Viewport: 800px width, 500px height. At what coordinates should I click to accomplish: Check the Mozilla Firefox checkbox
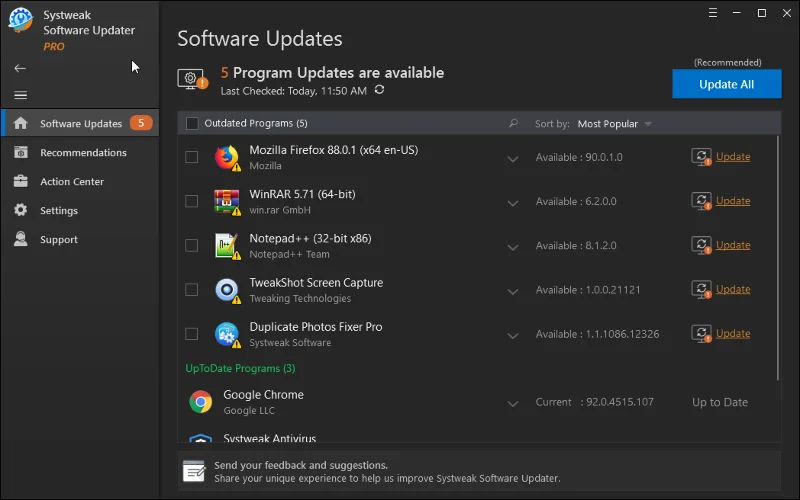pos(191,157)
